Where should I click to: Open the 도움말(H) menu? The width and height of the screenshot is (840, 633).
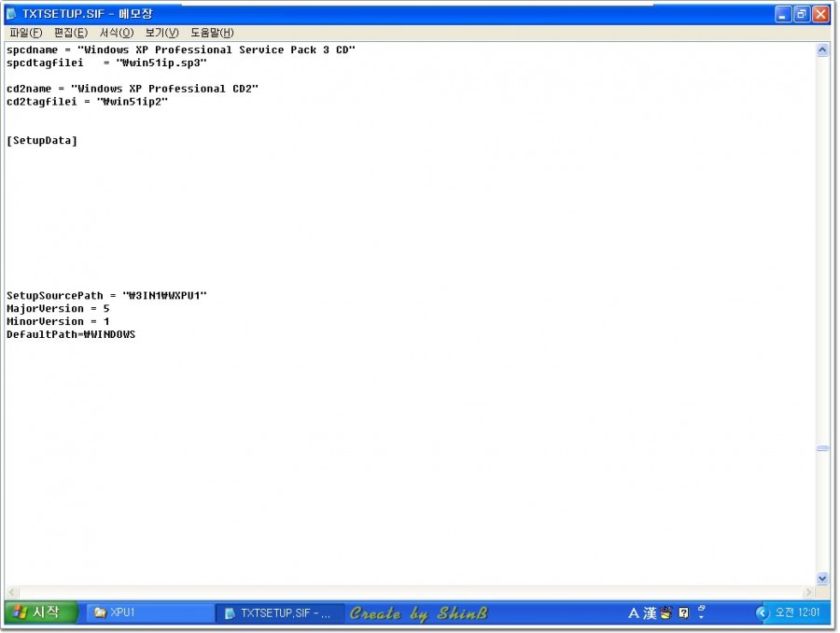pyautogui.click(x=212, y=33)
